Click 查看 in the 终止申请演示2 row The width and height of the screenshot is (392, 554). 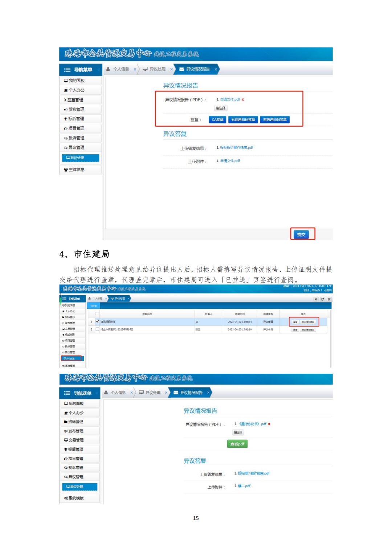click(295, 330)
